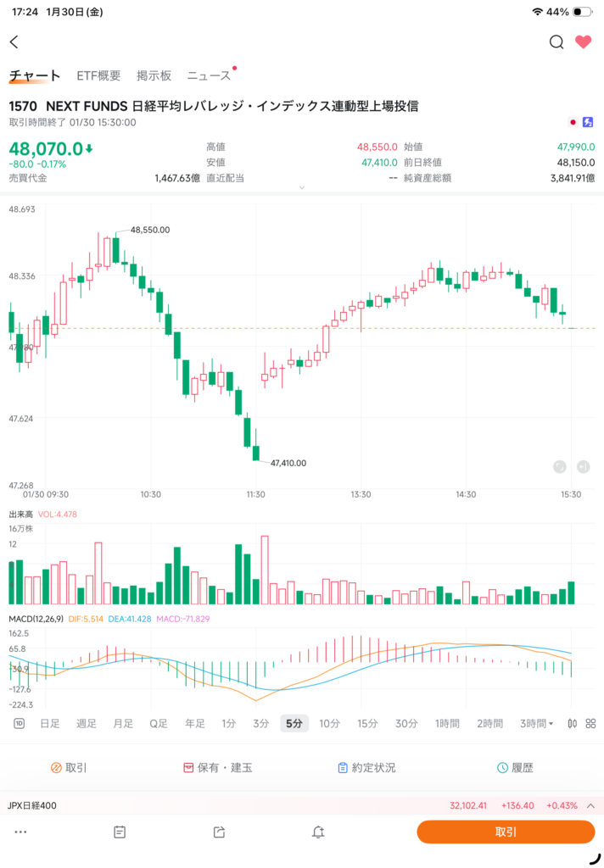Open search with the magnifier icon
This screenshot has height=868, width=604.
(556, 42)
